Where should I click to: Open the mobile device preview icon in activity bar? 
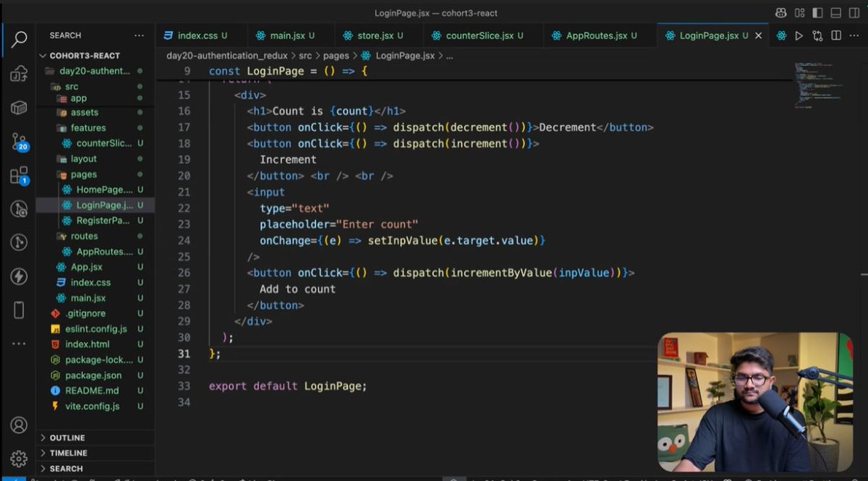20,310
